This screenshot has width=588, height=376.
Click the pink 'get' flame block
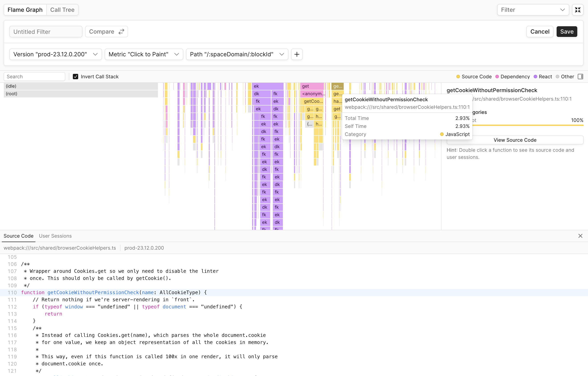[x=312, y=86]
